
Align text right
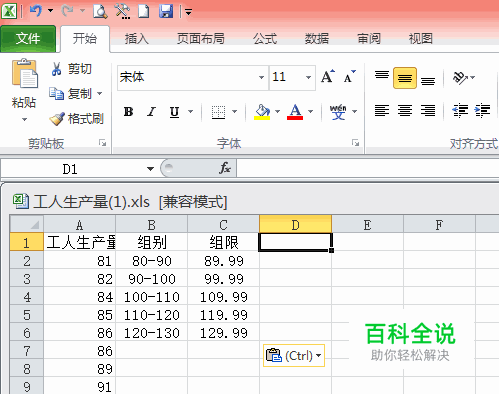click(x=428, y=110)
